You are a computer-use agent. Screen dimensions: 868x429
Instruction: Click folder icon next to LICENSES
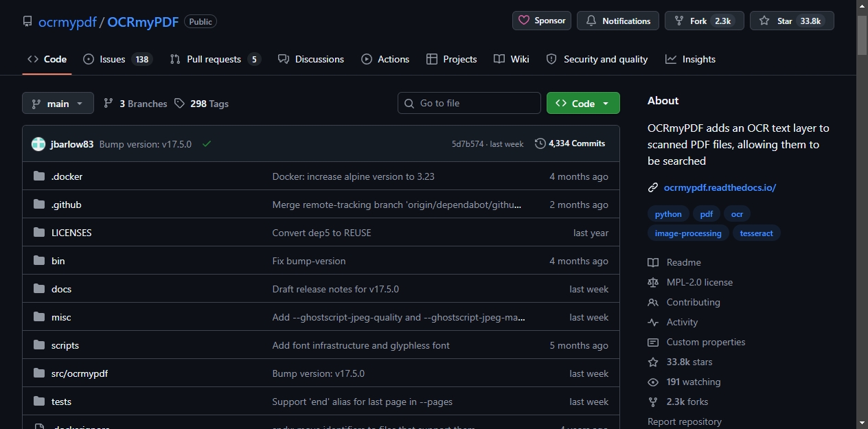pos(38,233)
